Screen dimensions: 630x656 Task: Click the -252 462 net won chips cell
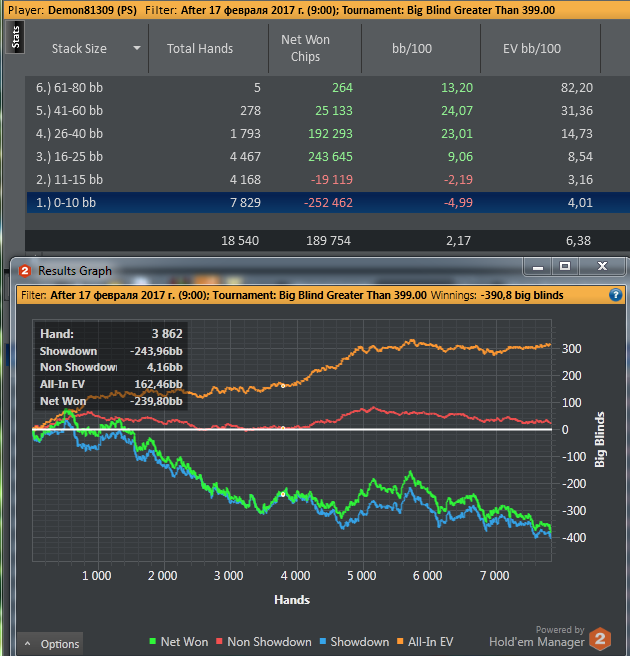pos(328,202)
